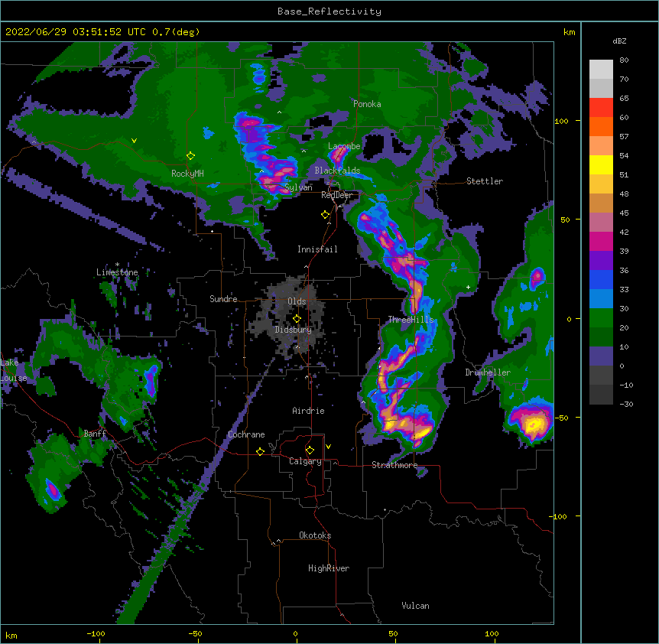
Task: Click the Okotoks label
Action: pyautogui.click(x=315, y=535)
